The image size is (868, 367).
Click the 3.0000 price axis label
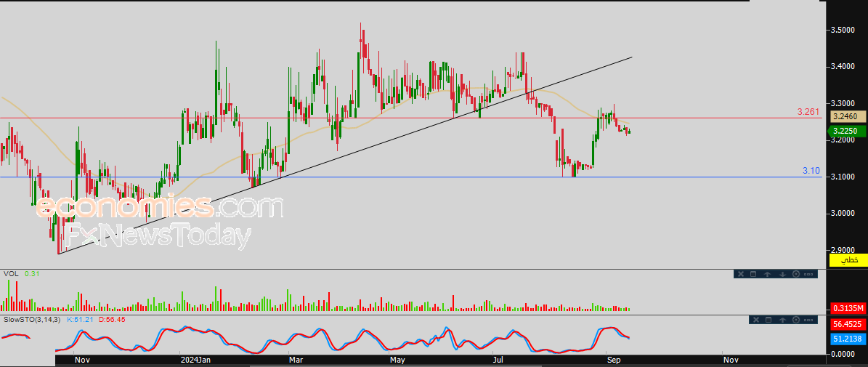click(x=844, y=214)
